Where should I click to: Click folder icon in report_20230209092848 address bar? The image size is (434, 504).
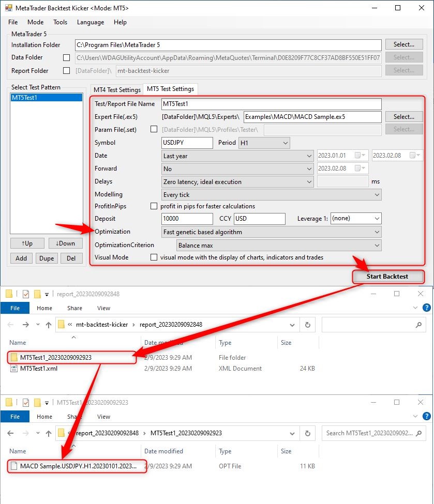click(61, 325)
